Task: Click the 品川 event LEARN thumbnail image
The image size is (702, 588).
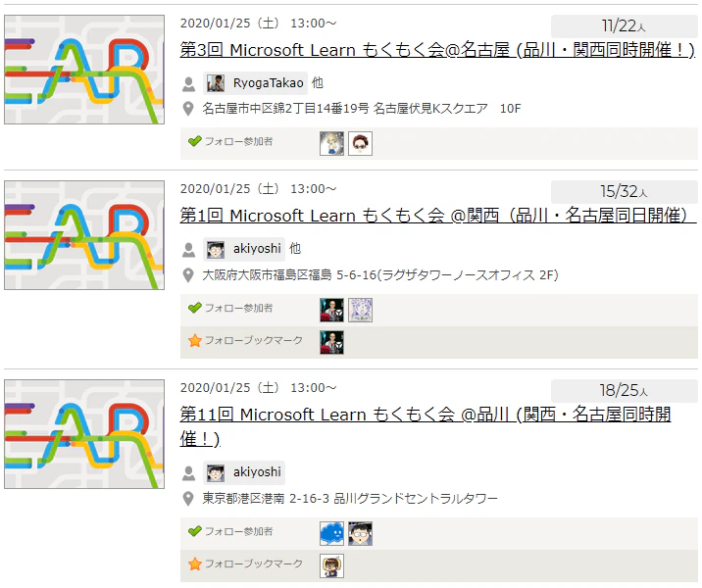Action: click(x=84, y=434)
